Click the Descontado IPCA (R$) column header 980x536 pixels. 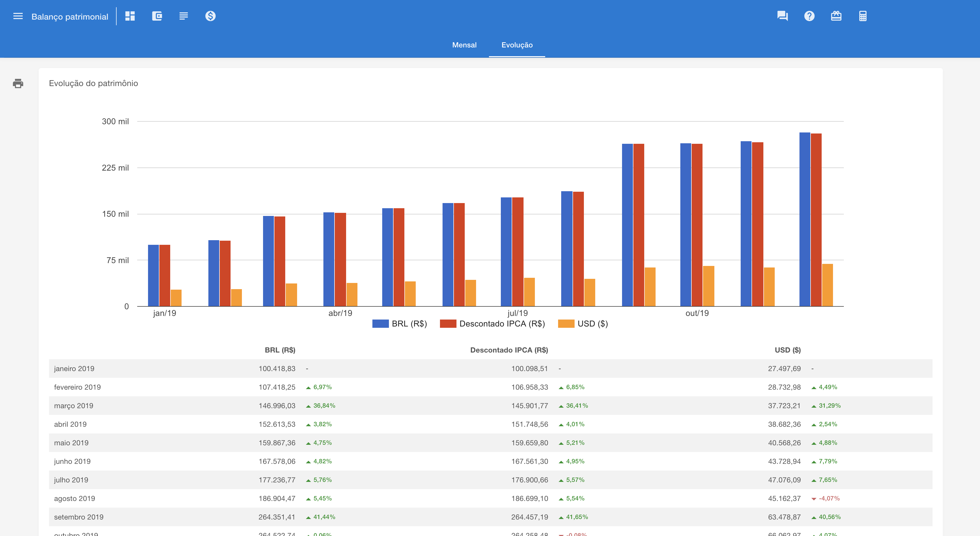(x=509, y=350)
